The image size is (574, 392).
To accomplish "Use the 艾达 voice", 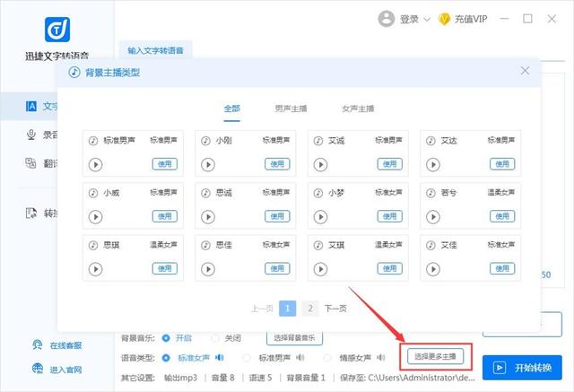I will pos(502,164).
